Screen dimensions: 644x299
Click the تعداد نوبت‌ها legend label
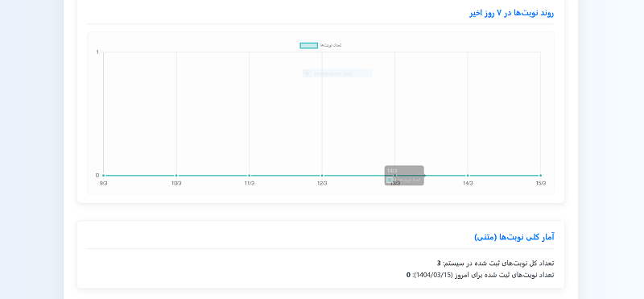click(x=331, y=46)
